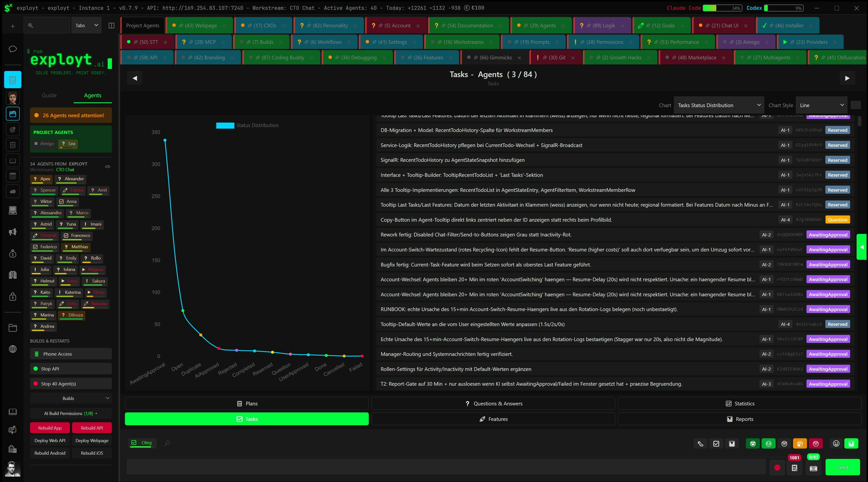The height and width of the screenshot is (482, 868).
Task: Click the grinning emoji picker icon
Action: click(836, 444)
